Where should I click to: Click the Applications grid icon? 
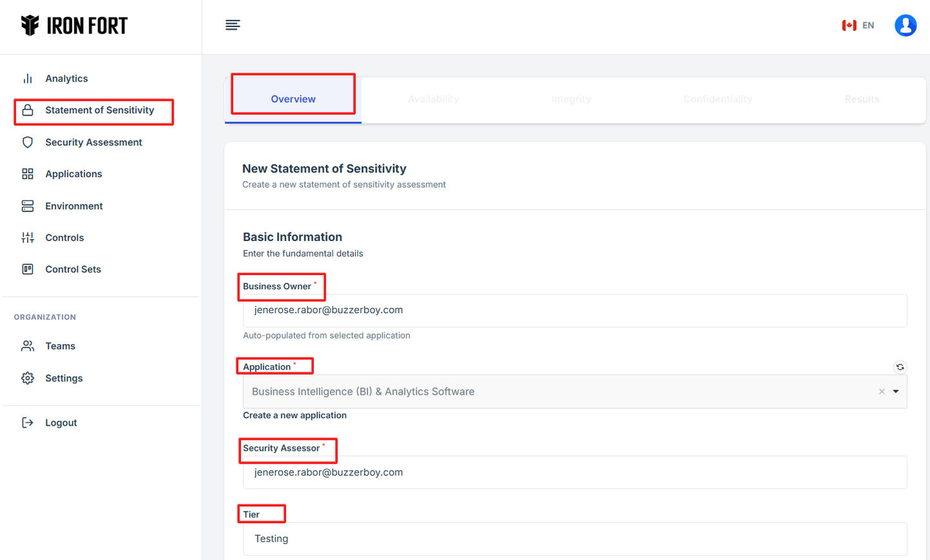pos(28,174)
